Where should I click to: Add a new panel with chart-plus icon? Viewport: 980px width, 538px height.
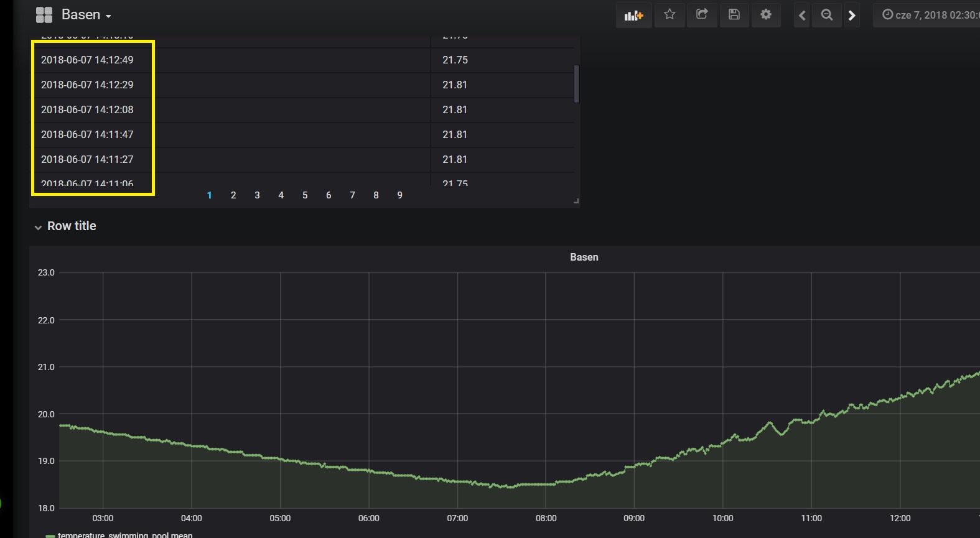(633, 15)
